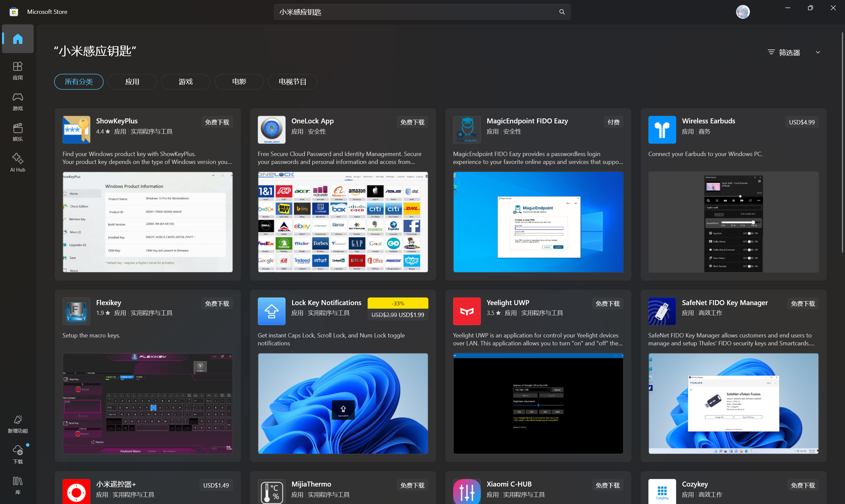
Task: Click the chevron next to 筛选器
Action: [x=818, y=52]
